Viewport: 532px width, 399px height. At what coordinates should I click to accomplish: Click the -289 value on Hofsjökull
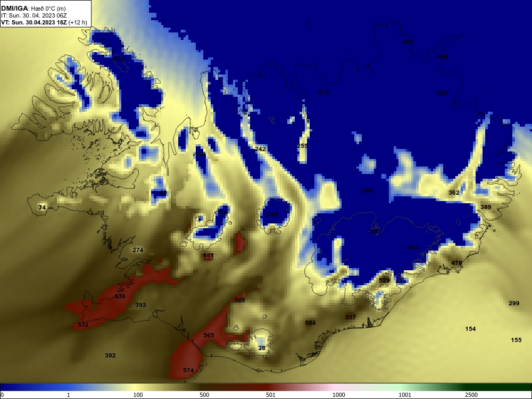click(x=271, y=214)
